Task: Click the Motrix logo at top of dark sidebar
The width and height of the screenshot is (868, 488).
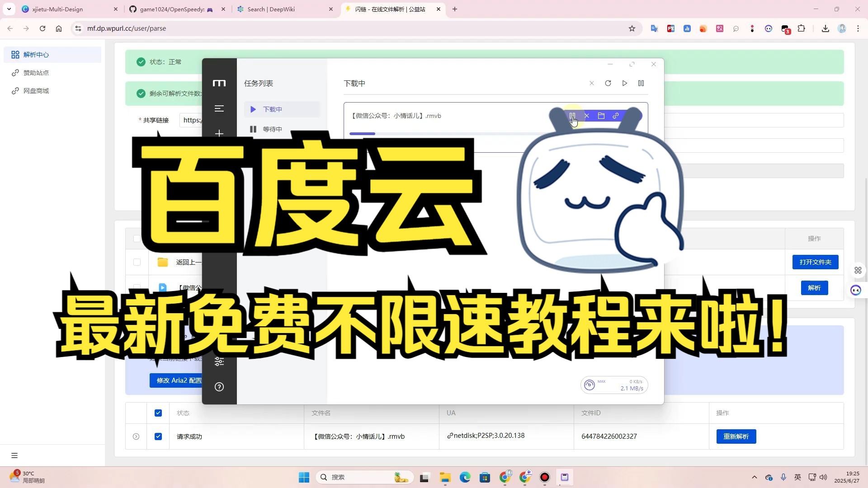Action: click(219, 83)
